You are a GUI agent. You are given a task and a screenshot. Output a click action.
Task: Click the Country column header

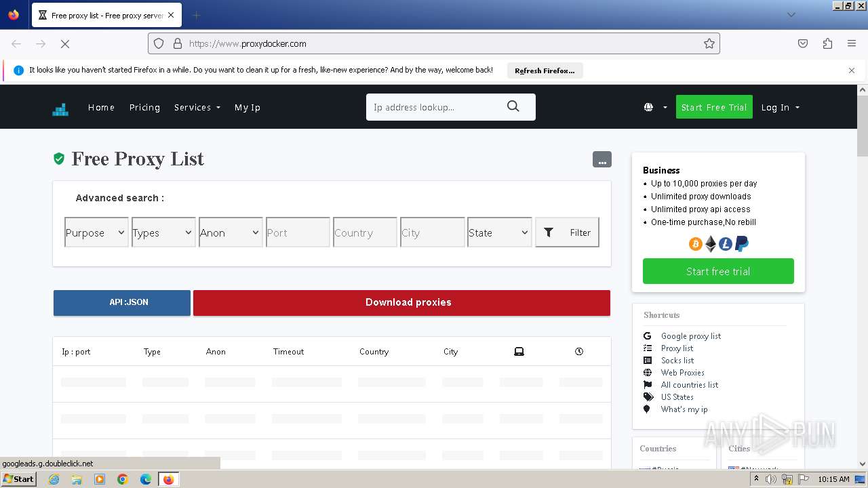[374, 352]
